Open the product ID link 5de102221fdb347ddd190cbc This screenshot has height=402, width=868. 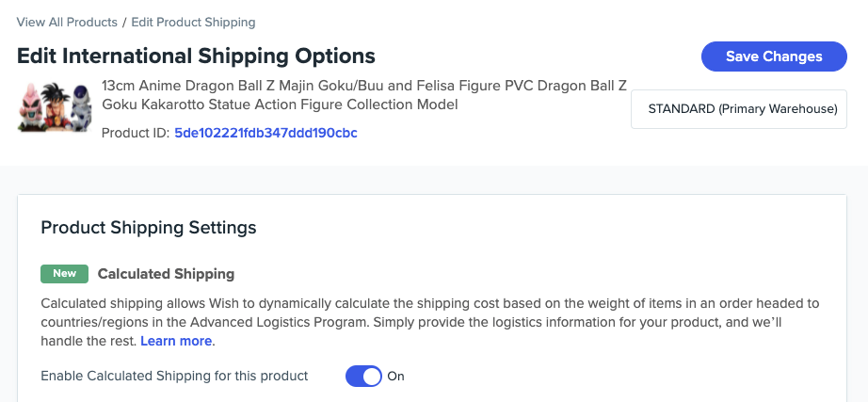click(265, 133)
